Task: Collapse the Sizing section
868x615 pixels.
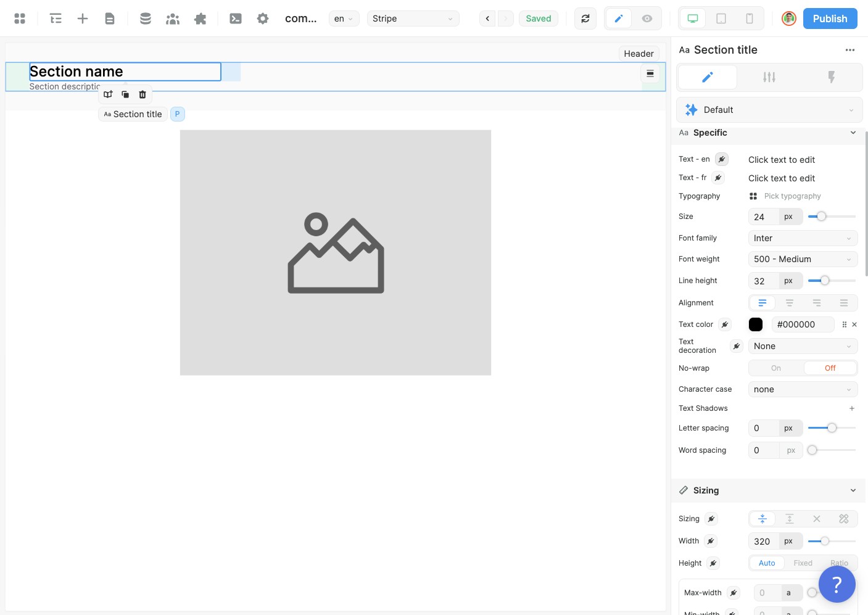Action: pos(853,490)
